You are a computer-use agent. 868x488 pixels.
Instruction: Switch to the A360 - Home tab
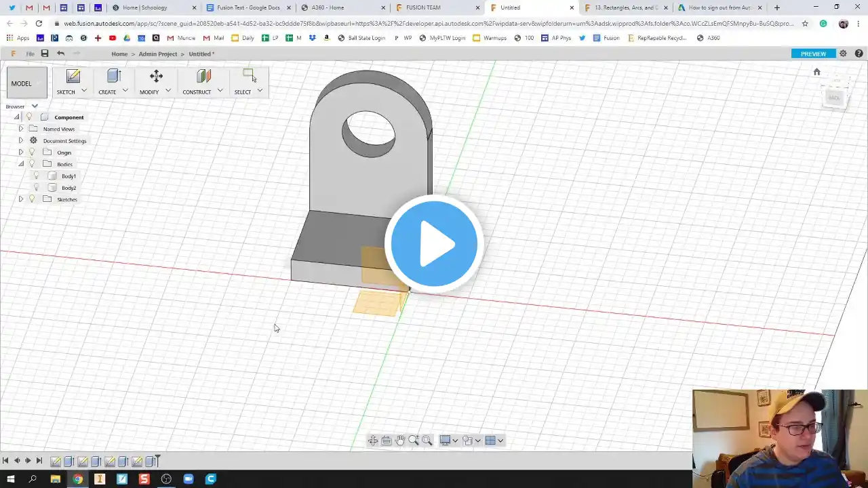(x=342, y=7)
